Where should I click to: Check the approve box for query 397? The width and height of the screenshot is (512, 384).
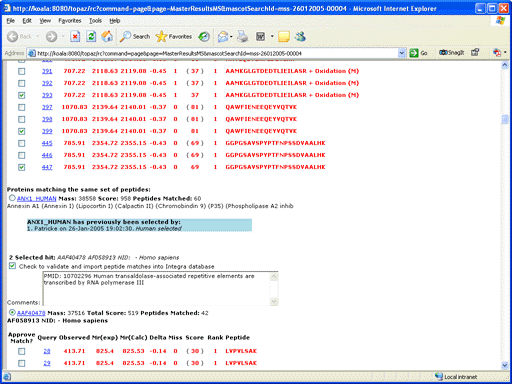pyautogui.click(x=22, y=107)
